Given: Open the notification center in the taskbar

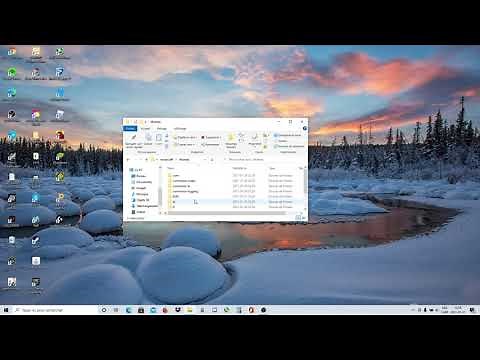Looking at the screenshot, I should click(472, 310).
